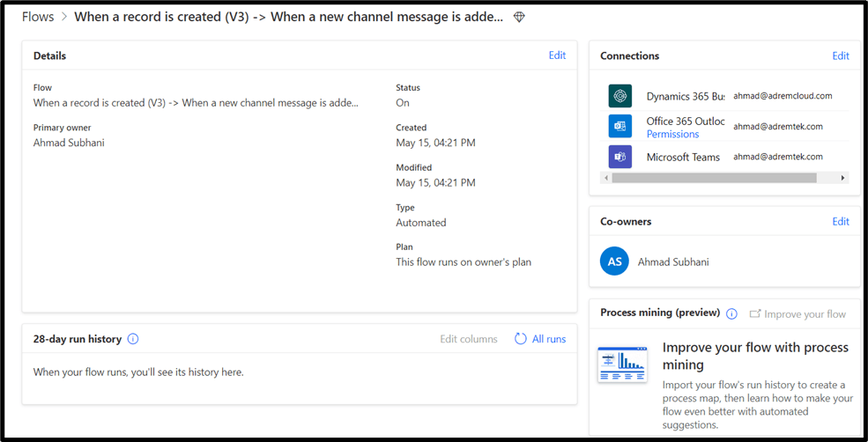Image resolution: width=868 pixels, height=442 pixels.
Task: Click Edit columns in run history
Action: (469, 339)
